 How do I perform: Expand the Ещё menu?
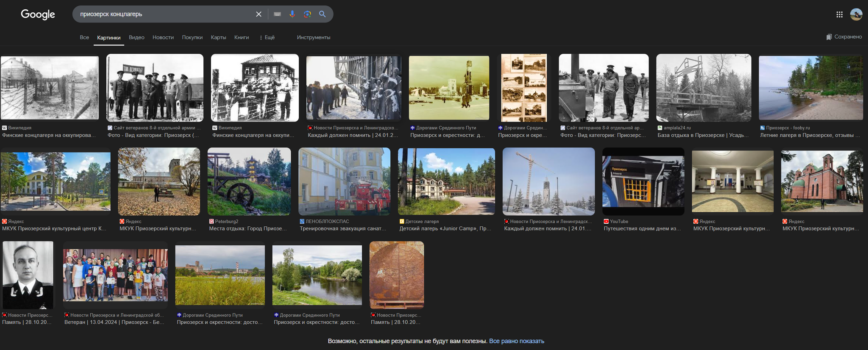point(267,37)
